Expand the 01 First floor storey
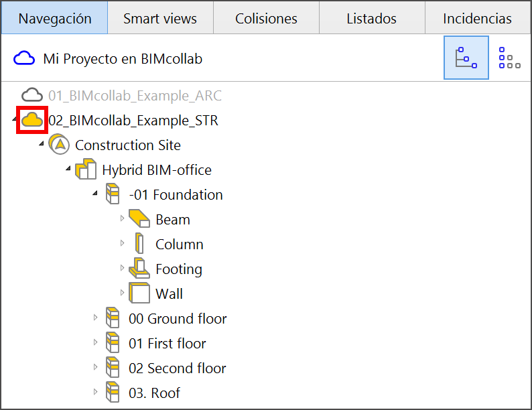 click(95, 342)
